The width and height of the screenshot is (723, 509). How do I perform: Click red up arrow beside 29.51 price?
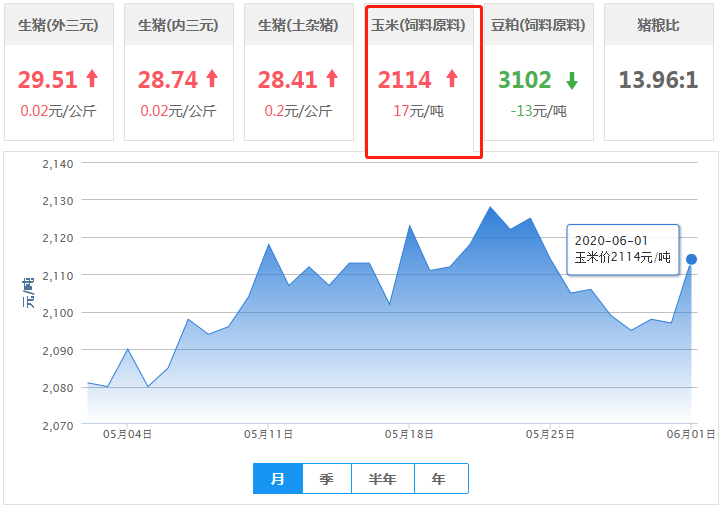92,79
